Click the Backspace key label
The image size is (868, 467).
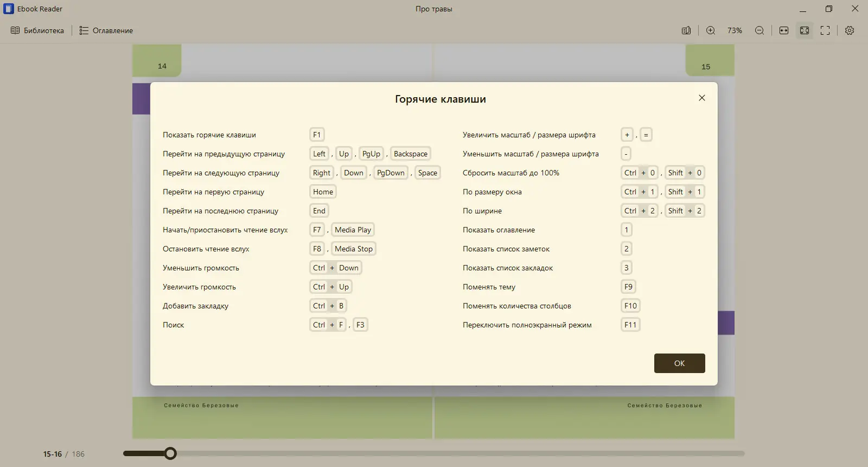click(x=411, y=154)
